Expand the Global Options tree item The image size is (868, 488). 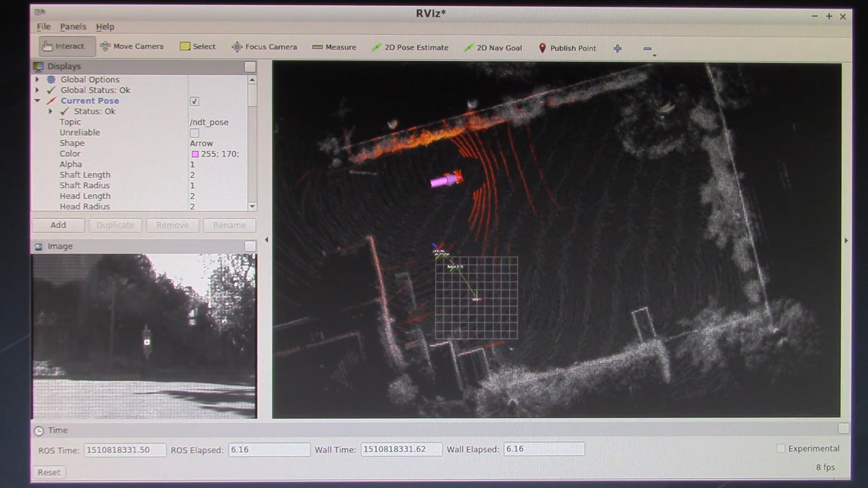37,79
